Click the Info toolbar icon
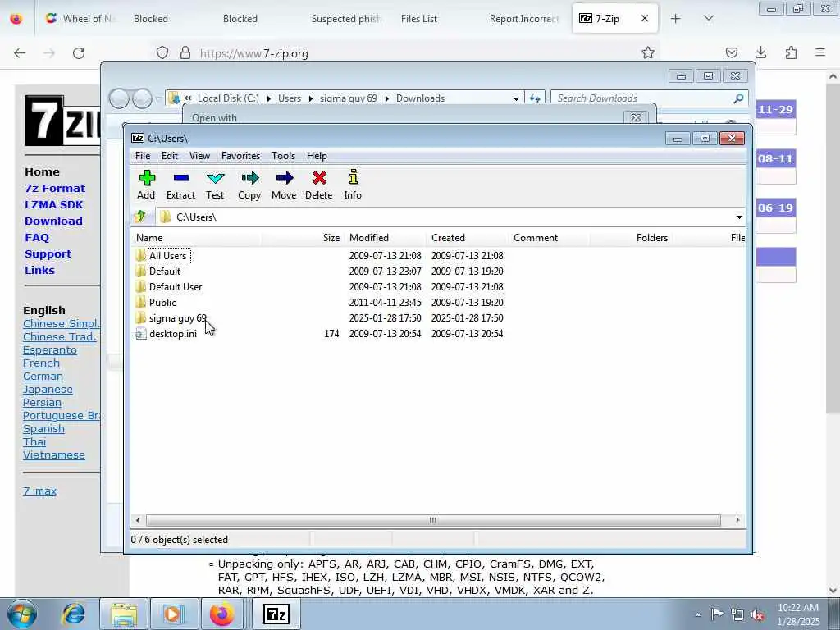The width and height of the screenshot is (840, 630). coord(353,185)
